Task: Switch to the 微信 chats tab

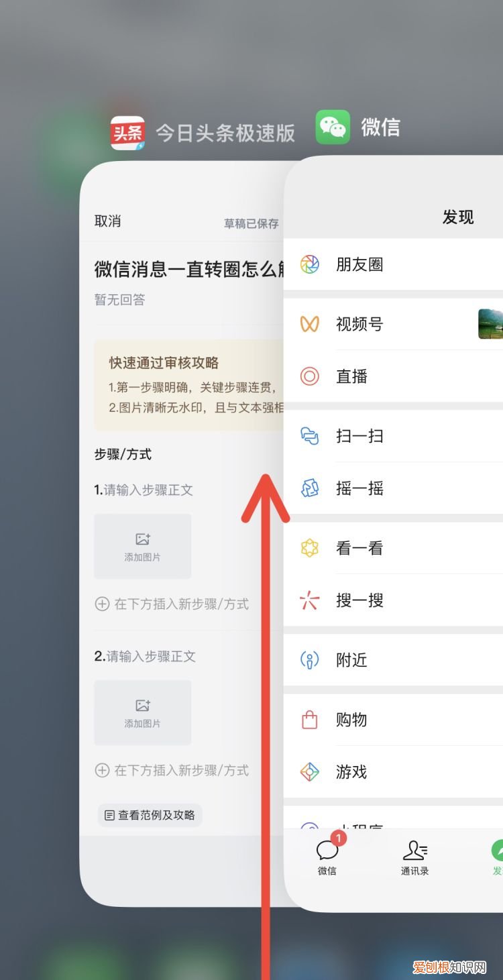Action: point(327,857)
